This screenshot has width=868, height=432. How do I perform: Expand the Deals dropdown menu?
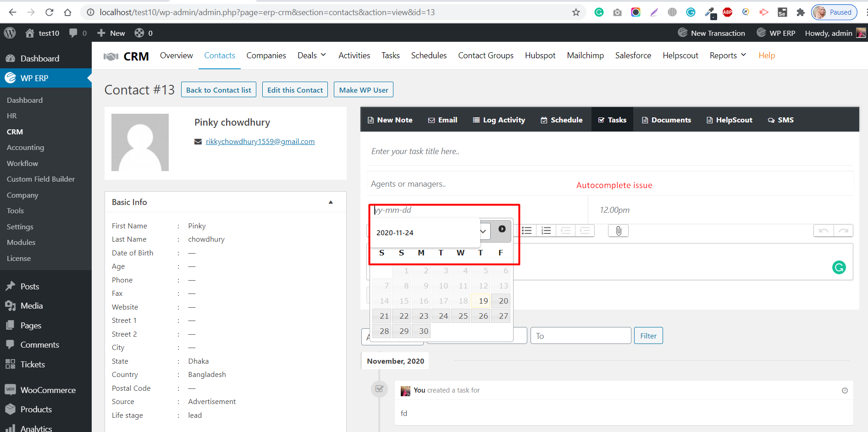click(311, 55)
